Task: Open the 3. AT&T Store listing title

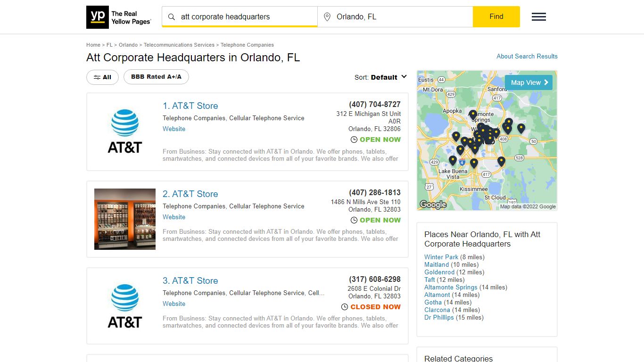Action: [190, 281]
